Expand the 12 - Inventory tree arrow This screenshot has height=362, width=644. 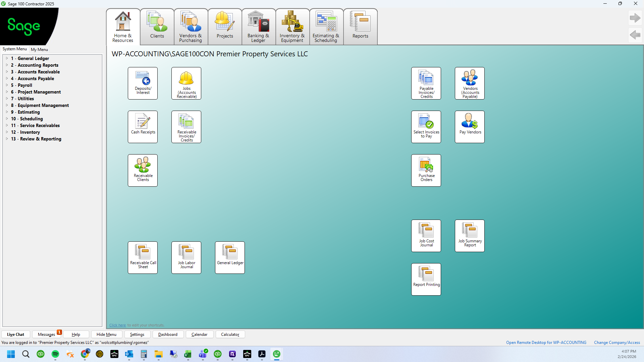pyautogui.click(x=7, y=132)
